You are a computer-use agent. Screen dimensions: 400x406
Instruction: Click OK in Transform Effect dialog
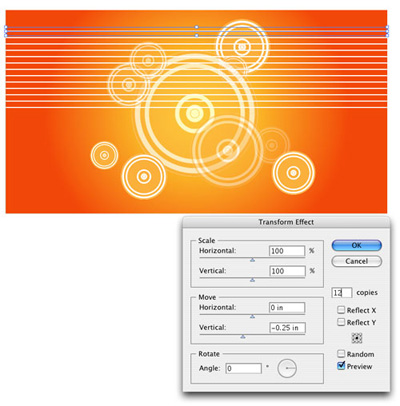coord(356,245)
